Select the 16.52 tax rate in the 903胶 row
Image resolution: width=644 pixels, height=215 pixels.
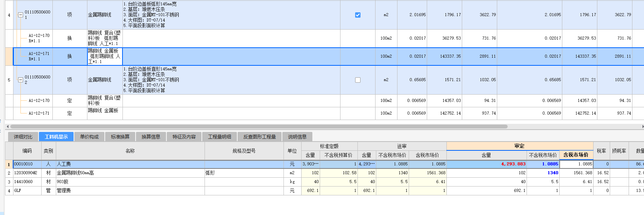click(602, 182)
